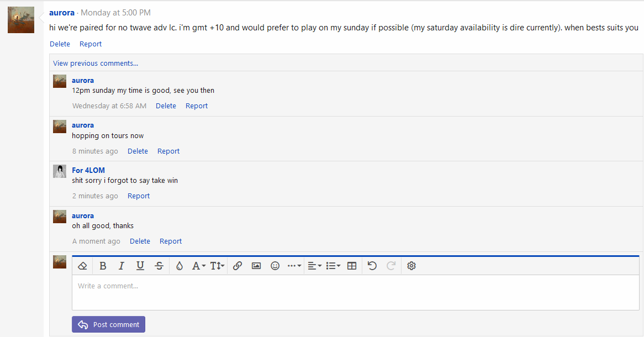Screen dimensions: 644x337
Task: Open the font family dropdown
Action: (x=198, y=266)
